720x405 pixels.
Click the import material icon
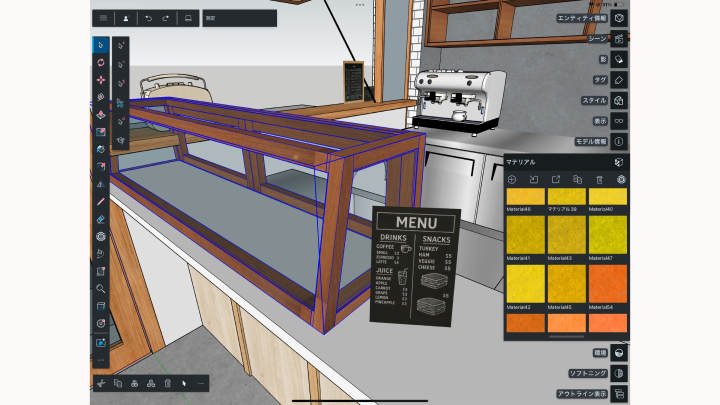coord(534,180)
